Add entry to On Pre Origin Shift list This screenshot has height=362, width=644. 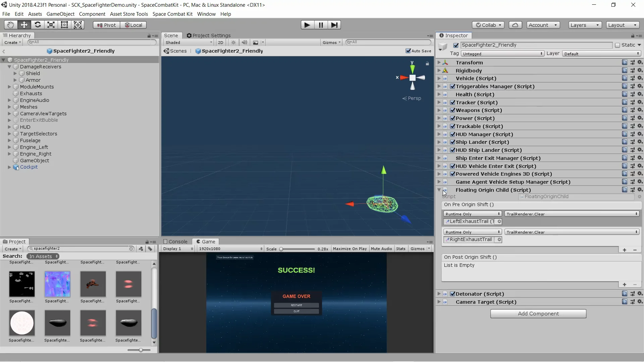(625, 250)
